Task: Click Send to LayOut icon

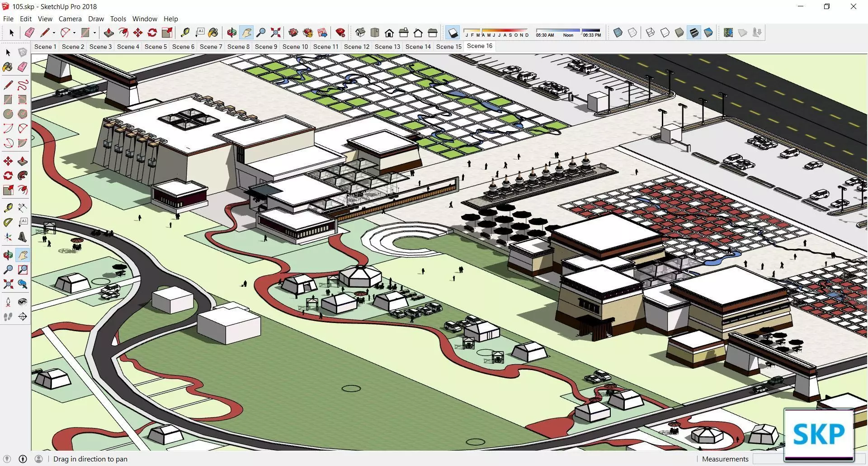Action: tap(322, 33)
